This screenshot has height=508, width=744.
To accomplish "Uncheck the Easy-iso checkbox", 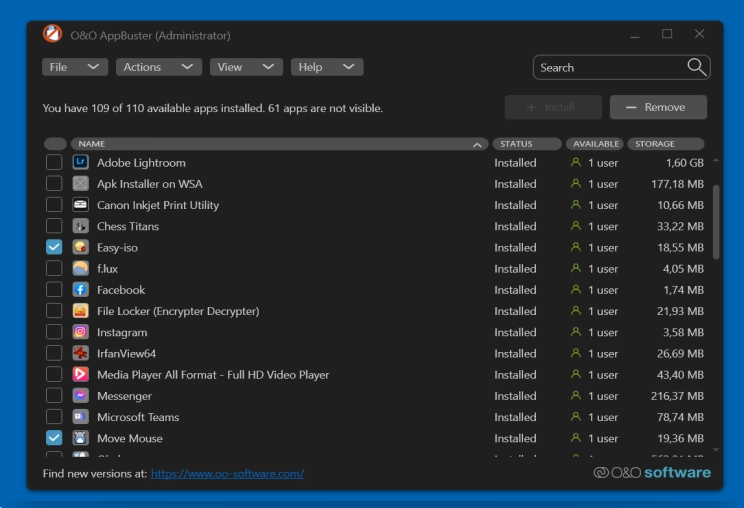I will coord(54,247).
